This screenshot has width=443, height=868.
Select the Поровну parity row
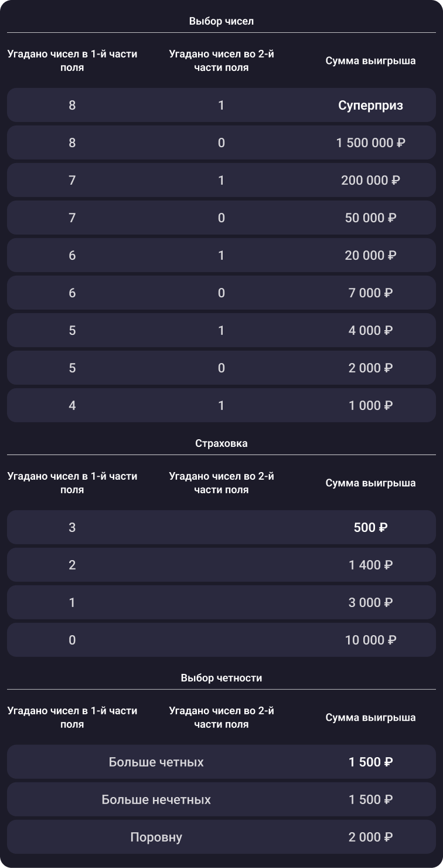pos(221,837)
